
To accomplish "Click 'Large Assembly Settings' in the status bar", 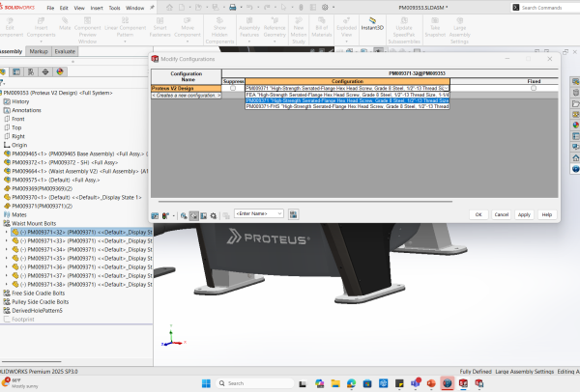I will [x=525, y=372].
